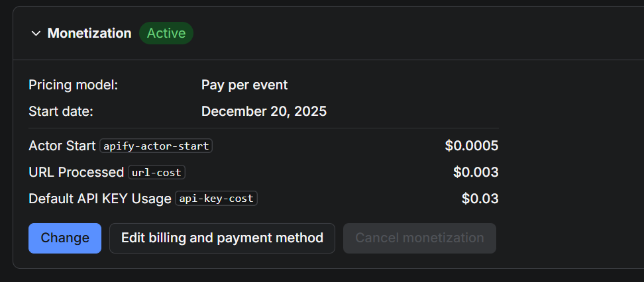
Task: Click the $0.0005 Actor Start price
Action: [x=471, y=146]
